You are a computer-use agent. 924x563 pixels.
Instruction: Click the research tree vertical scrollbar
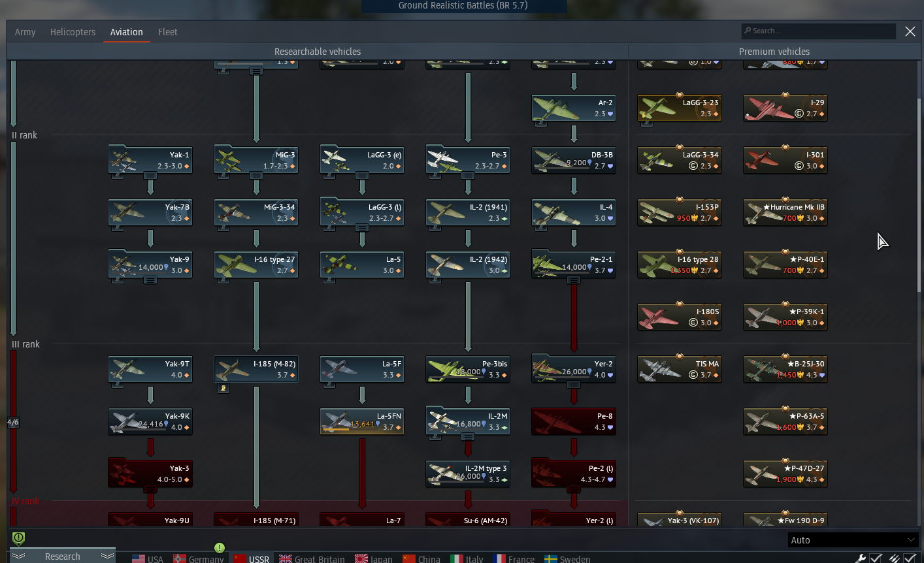tap(919, 195)
